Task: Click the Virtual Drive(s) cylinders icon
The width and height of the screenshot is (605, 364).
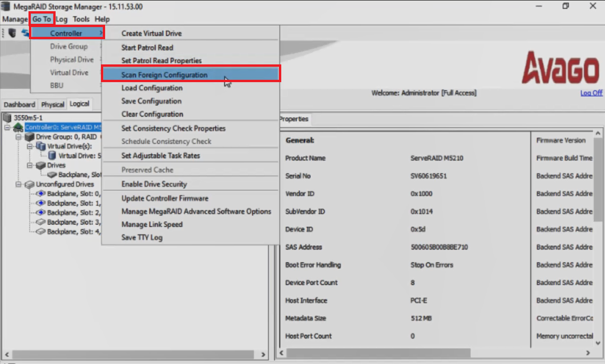Action: click(41, 146)
